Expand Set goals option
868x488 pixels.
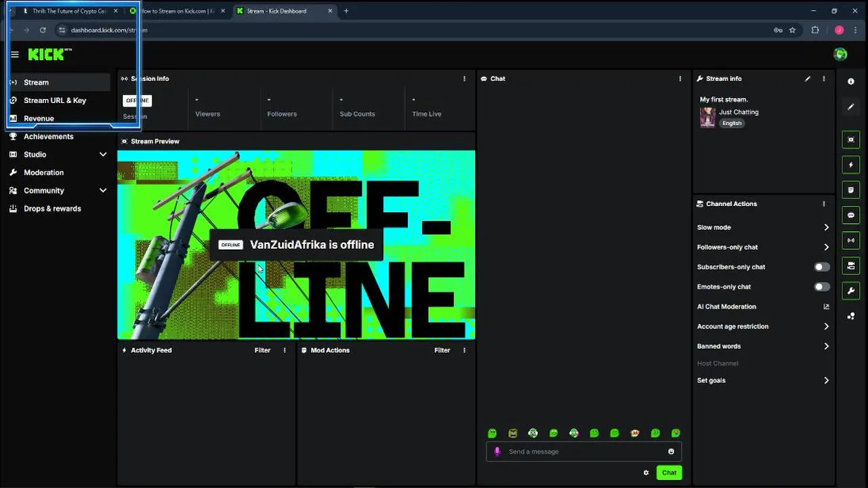pyautogui.click(x=826, y=381)
